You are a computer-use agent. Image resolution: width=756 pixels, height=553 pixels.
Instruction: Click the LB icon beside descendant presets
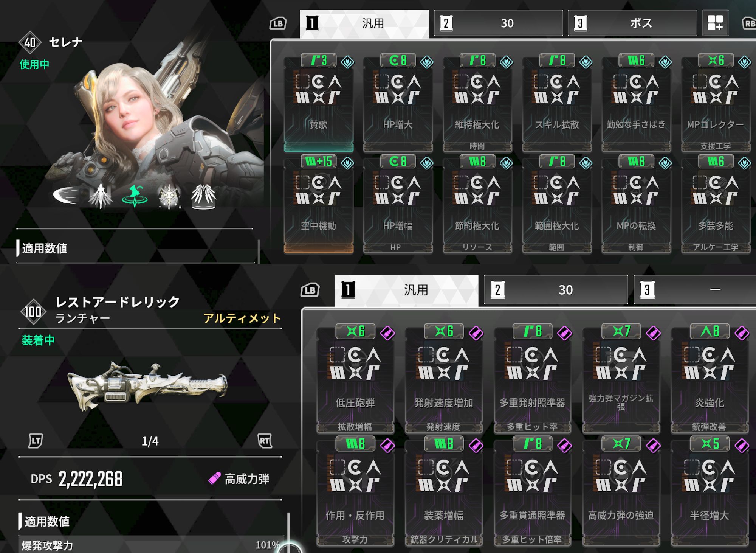[278, 23]
